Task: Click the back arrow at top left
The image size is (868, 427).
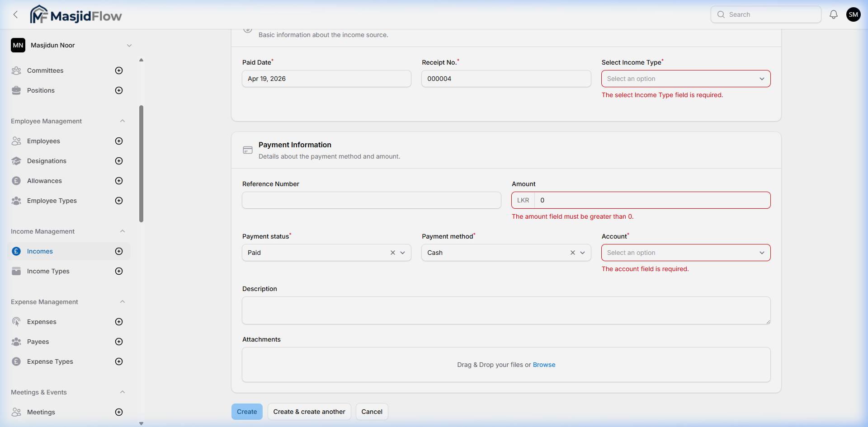Action: (15, 14)
